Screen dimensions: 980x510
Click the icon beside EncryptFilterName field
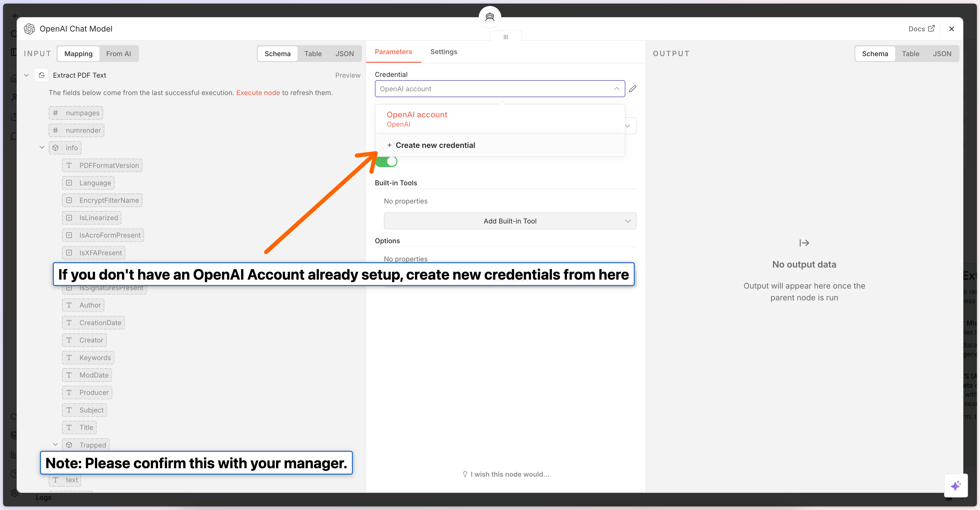pos(69,200)
